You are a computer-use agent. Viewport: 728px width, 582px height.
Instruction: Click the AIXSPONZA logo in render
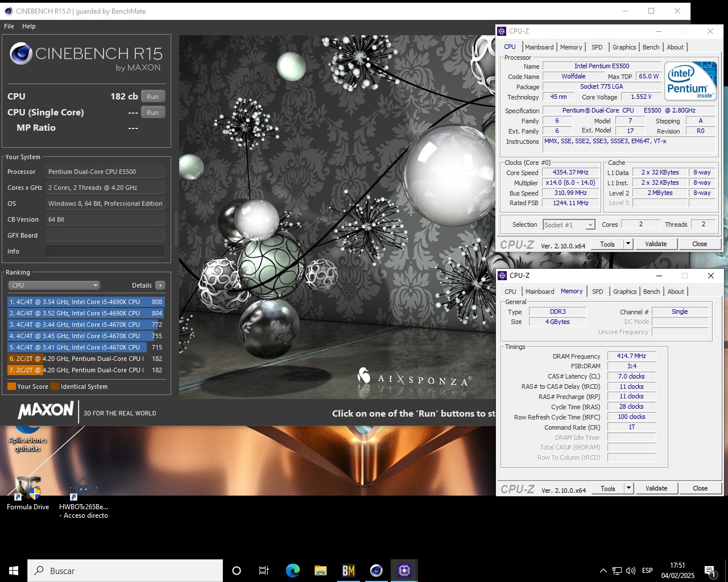(413, 377)
